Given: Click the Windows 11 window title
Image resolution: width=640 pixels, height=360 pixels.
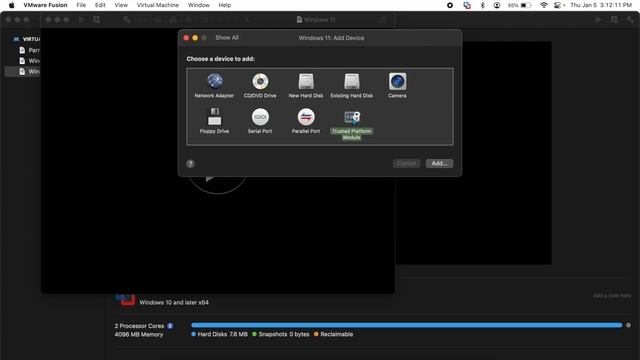Looking at the screenshot, I should pos(316,20).
